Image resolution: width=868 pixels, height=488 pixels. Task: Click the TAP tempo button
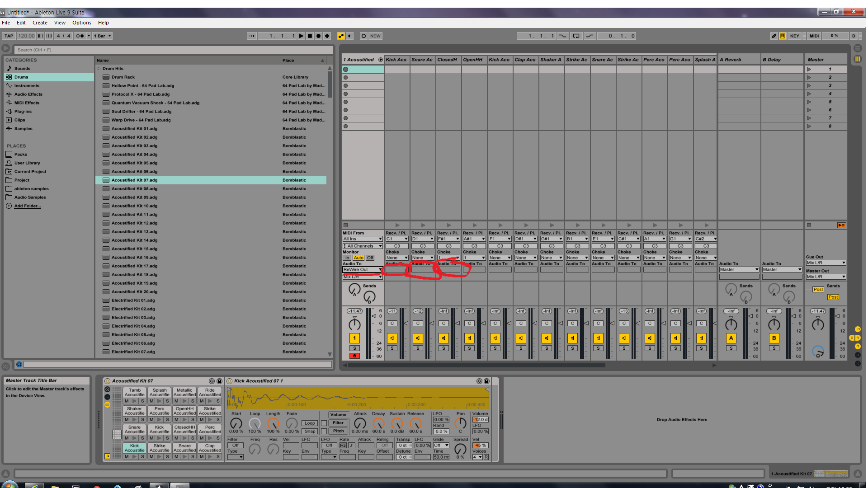pos(9,36)
